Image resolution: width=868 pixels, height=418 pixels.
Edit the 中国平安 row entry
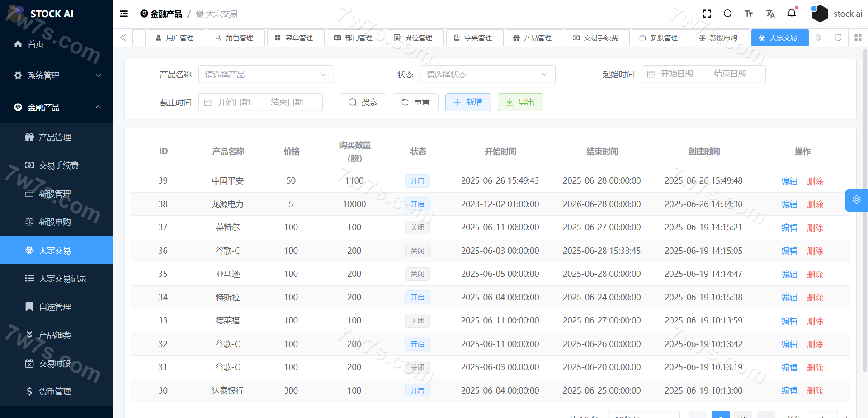pos(789,181)
